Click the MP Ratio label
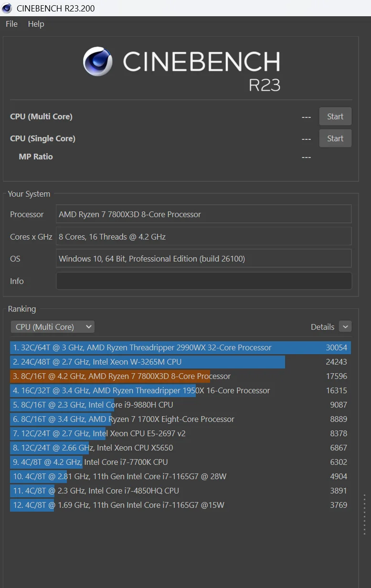 point(36,157)
